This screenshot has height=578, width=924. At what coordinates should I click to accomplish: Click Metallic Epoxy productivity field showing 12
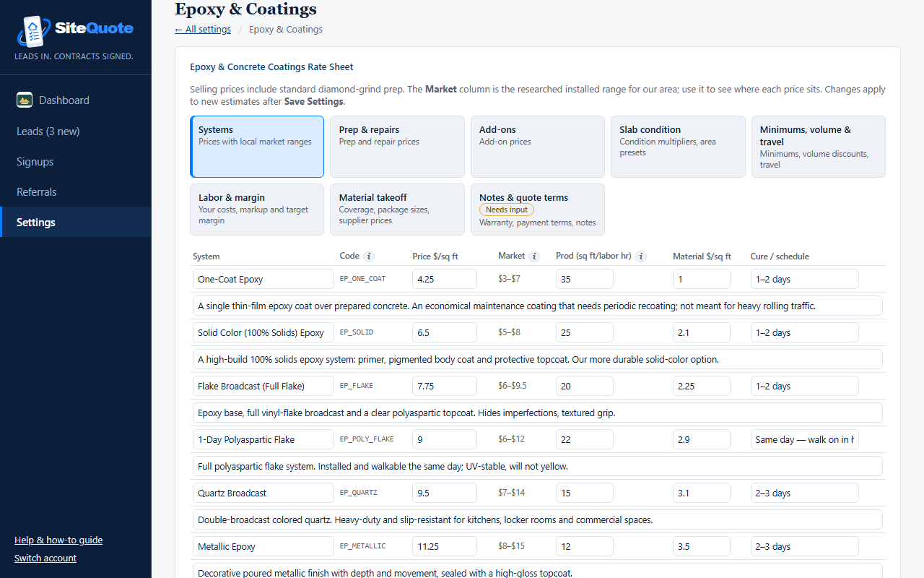coord(585,547)
